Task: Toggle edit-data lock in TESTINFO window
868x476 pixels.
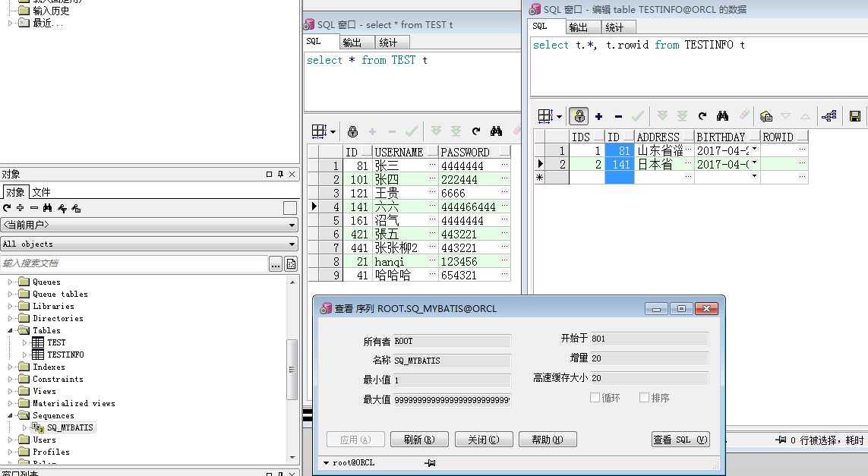Action: (x=579, y=116)
